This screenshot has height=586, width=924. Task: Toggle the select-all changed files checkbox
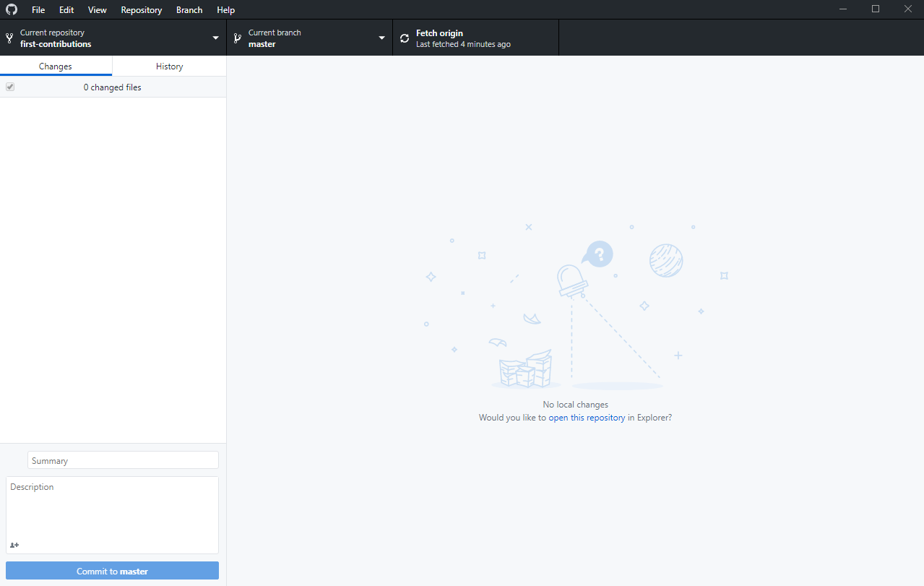tap(9, 86)
